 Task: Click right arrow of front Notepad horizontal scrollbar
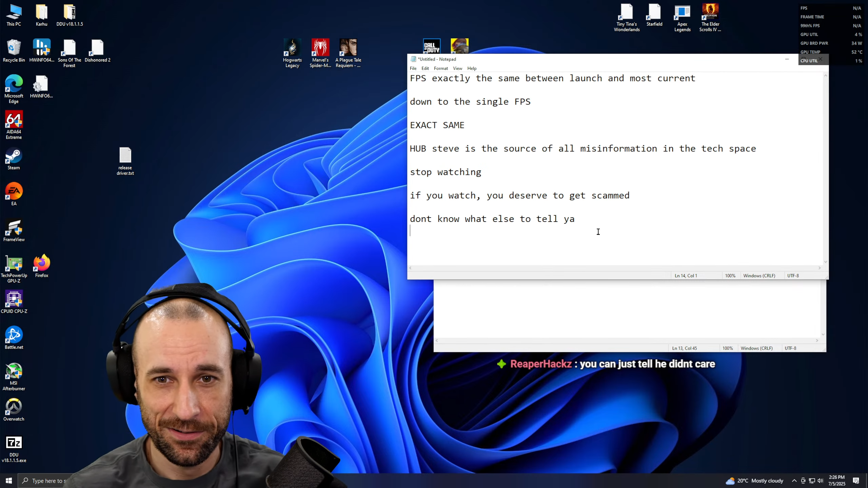coord(820,268)
